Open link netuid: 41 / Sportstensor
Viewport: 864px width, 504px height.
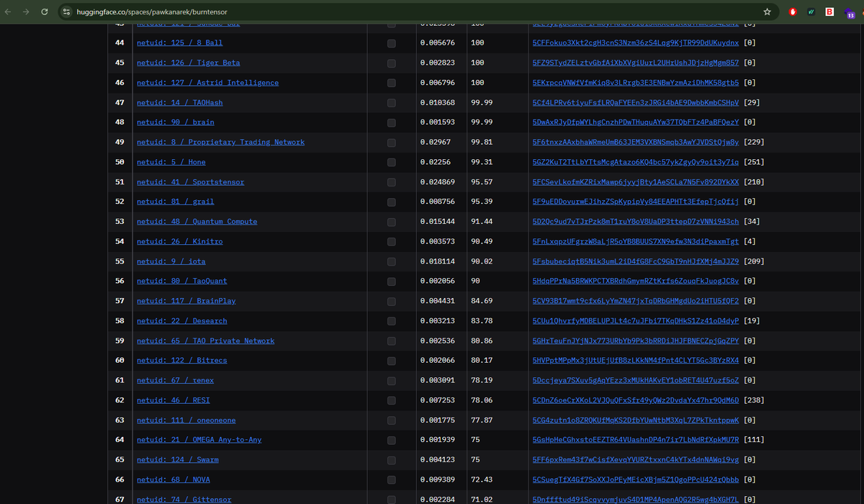click(x=191, y=182)
